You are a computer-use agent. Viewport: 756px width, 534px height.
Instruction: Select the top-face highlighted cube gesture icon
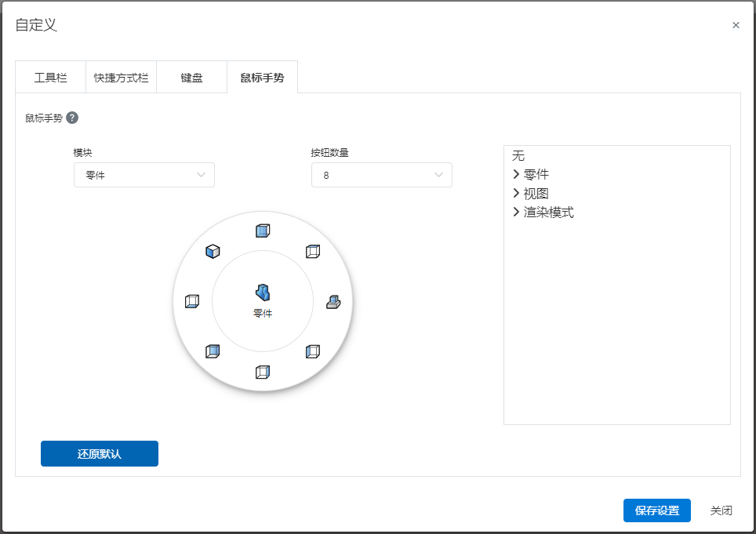click(x=313, y=252)
